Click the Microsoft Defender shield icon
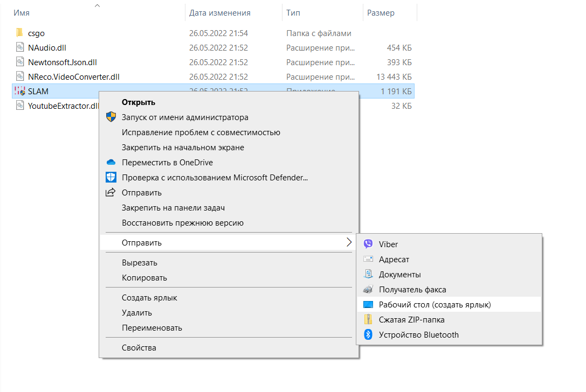The height and width of the screenshot is (392, 586). coord(111,178)
